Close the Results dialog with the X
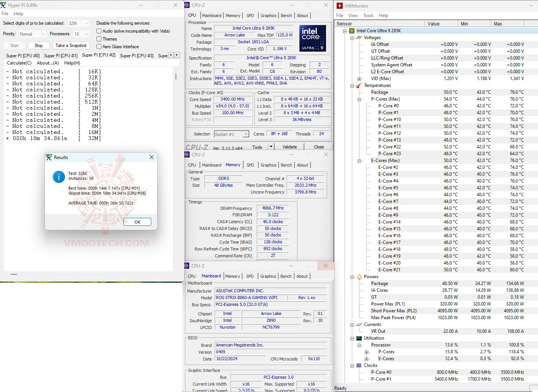Image resolution: width=538 pixels, height=392 pixels. click(152, 157)
